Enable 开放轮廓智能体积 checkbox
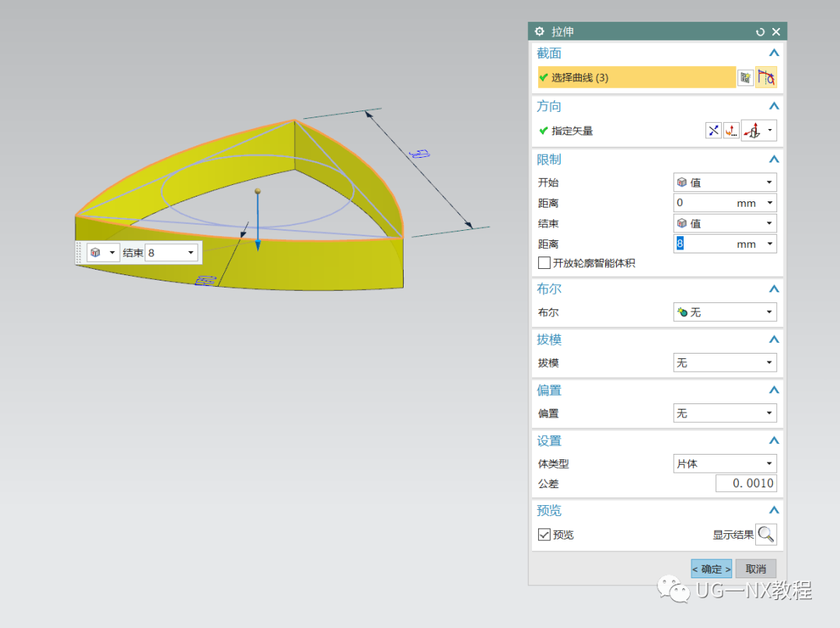The image size is (840, 628). (544, 263)
